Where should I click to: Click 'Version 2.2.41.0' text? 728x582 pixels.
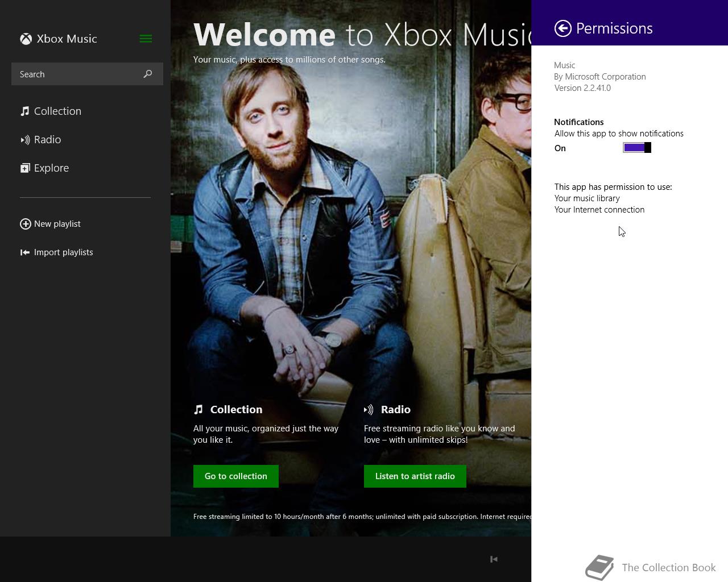pos(582,88)
